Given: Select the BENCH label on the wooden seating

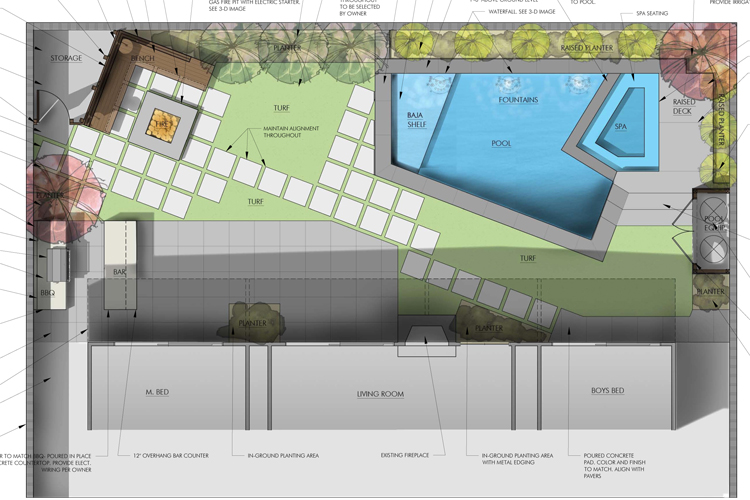Looking at the screenshot, I should click(x=143, y=58).
